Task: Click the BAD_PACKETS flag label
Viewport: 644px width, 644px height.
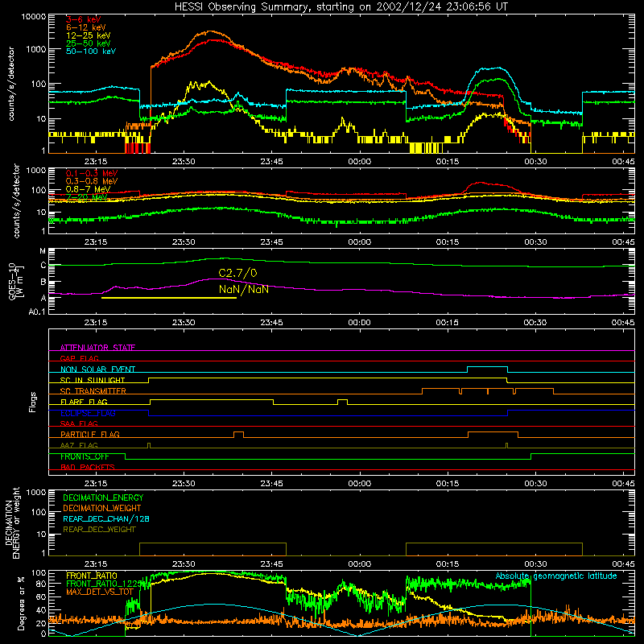Action: tap(88, 468)
